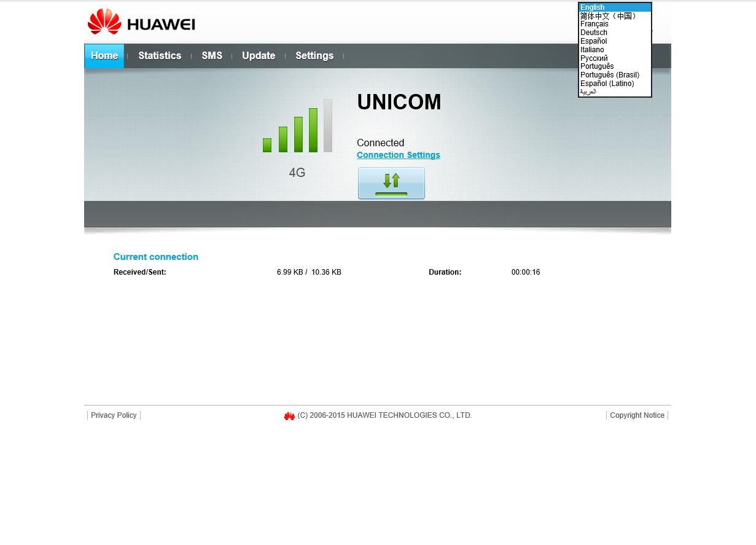
Task: Choose the Arabic language option
Action: coord(615,92)
